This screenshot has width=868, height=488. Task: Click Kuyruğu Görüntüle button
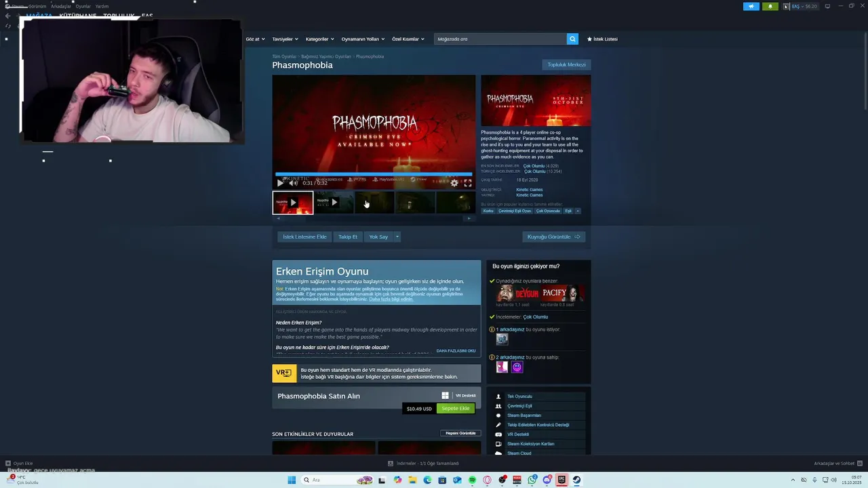point(554,237)
